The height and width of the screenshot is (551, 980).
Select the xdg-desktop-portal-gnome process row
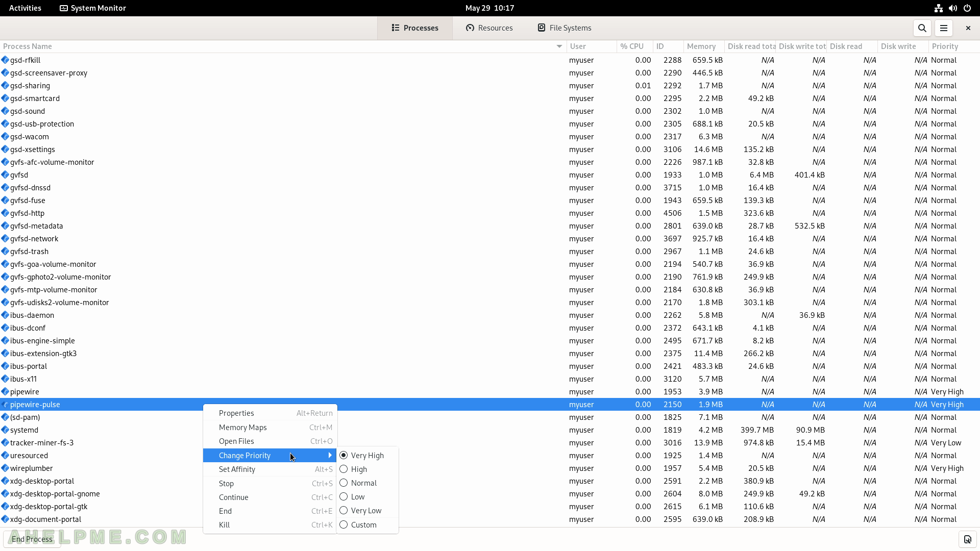coord(489,494)
